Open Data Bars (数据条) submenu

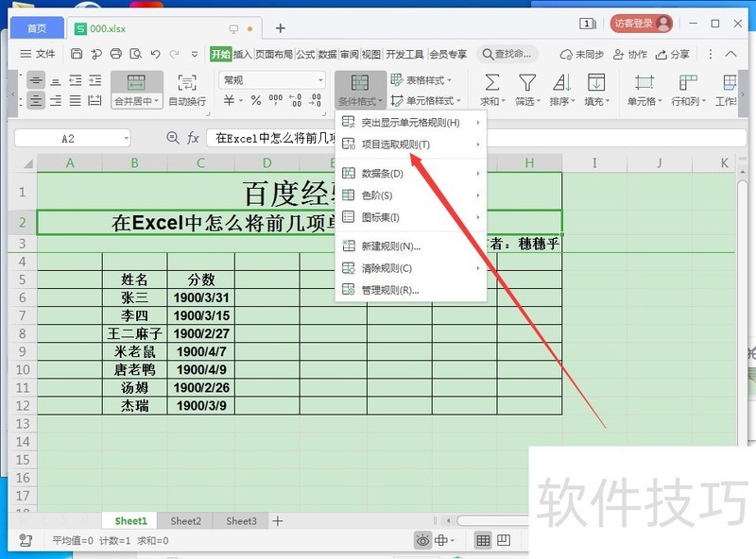click(x=411, y=173)
